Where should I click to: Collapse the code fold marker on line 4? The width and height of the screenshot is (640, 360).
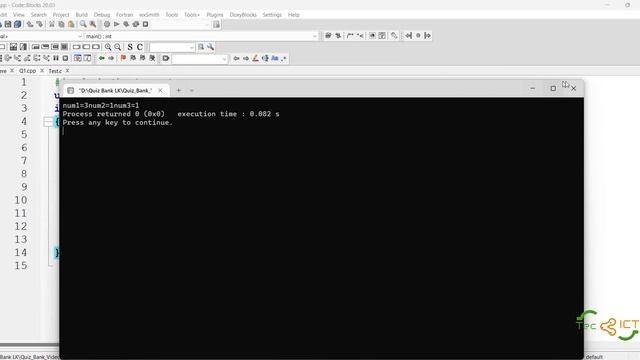[x=48, y=122]
